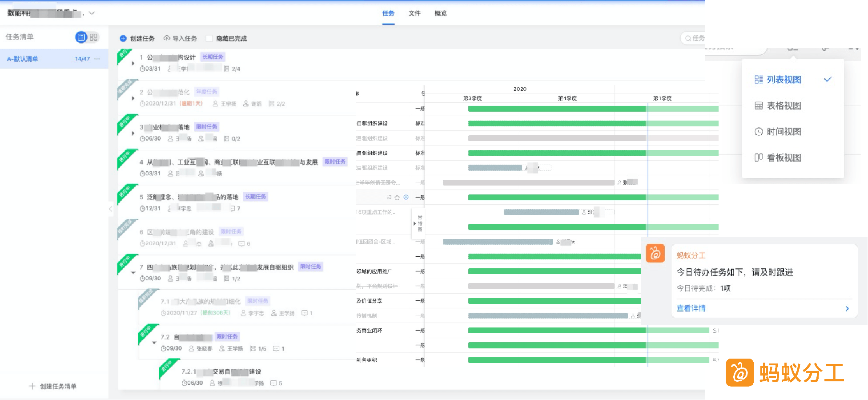Screen dimensions: 868x400
Task: Collapse task 7 subtasks
Action: (133, 273)
